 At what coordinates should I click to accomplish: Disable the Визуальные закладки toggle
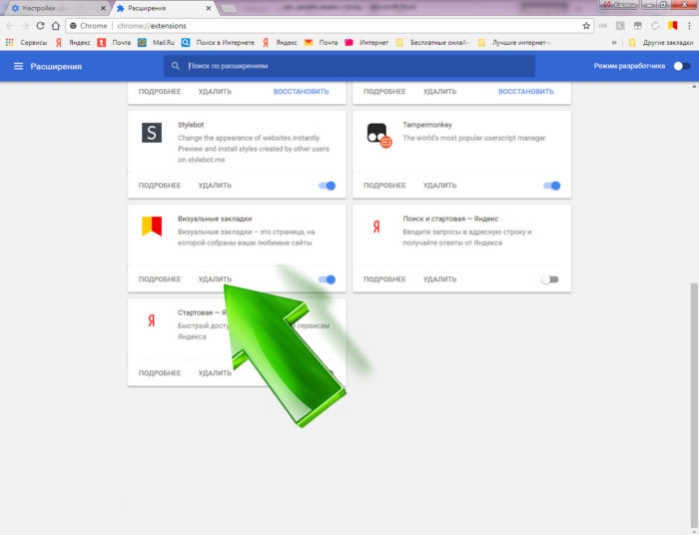[327, 280]
